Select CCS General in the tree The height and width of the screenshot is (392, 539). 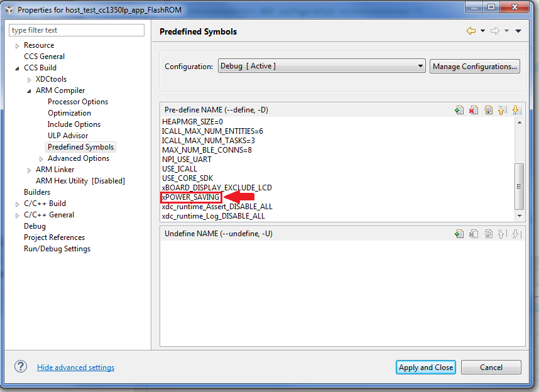(44, 57)
